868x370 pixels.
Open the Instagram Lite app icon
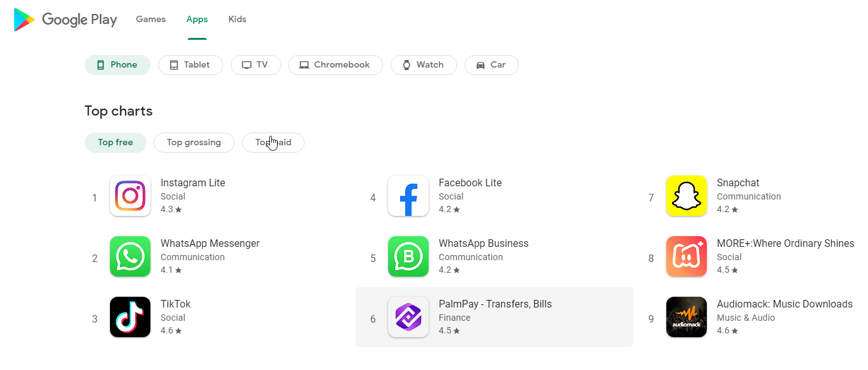[130, 196]
